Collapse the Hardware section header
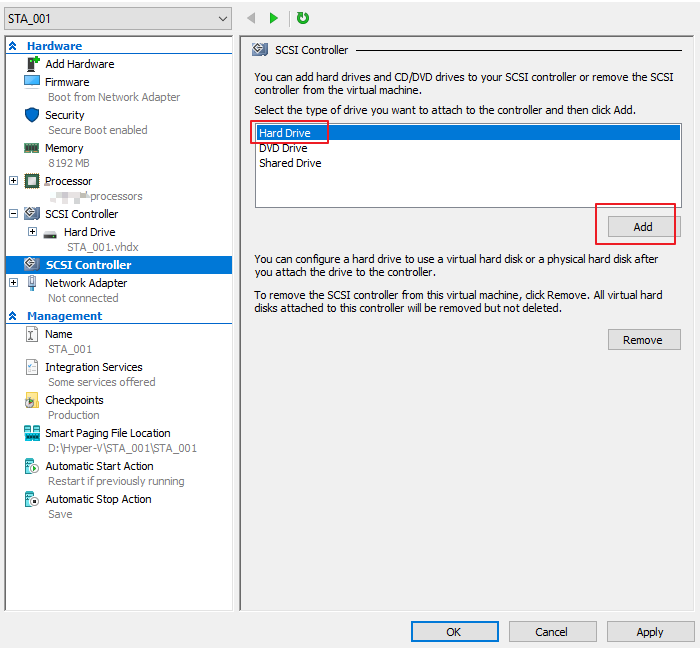 pos(13,46)
